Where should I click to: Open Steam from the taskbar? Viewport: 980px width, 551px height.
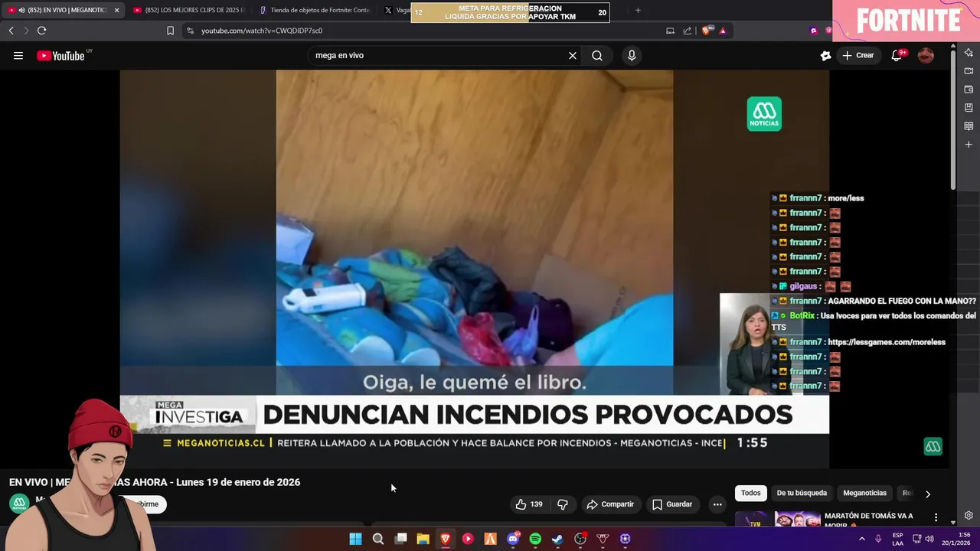[x=557, y=539]
